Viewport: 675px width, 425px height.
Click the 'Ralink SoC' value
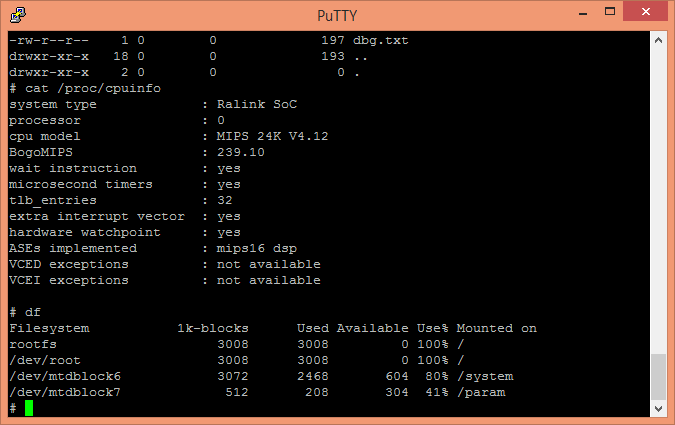point(257,105)
